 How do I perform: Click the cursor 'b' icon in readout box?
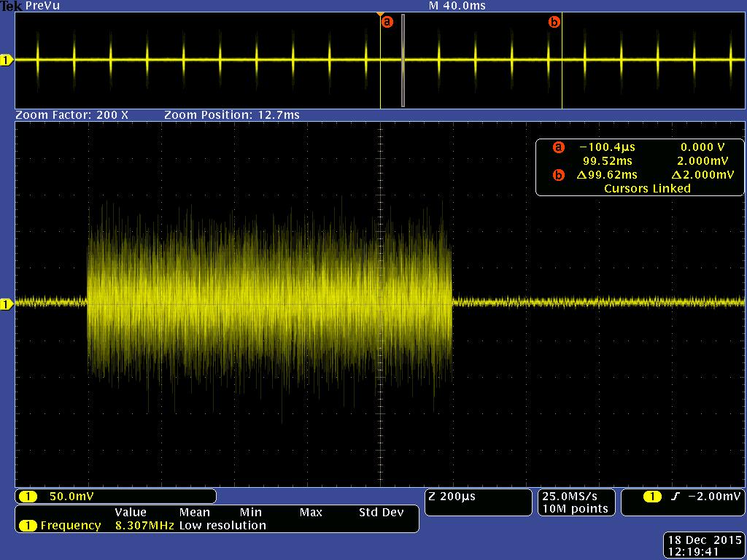click(x=558, y=175)
